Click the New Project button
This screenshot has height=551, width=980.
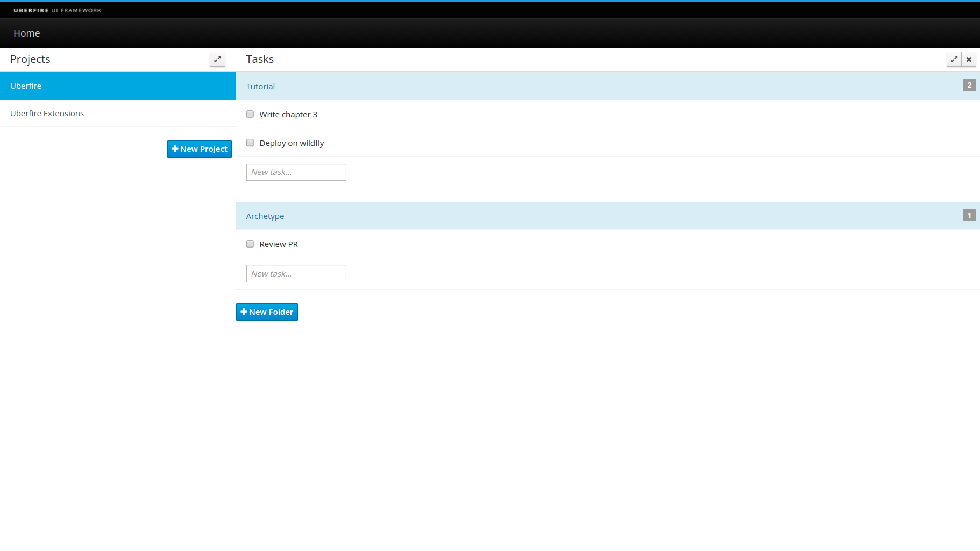pyautogui.click(x=200, y=149)
